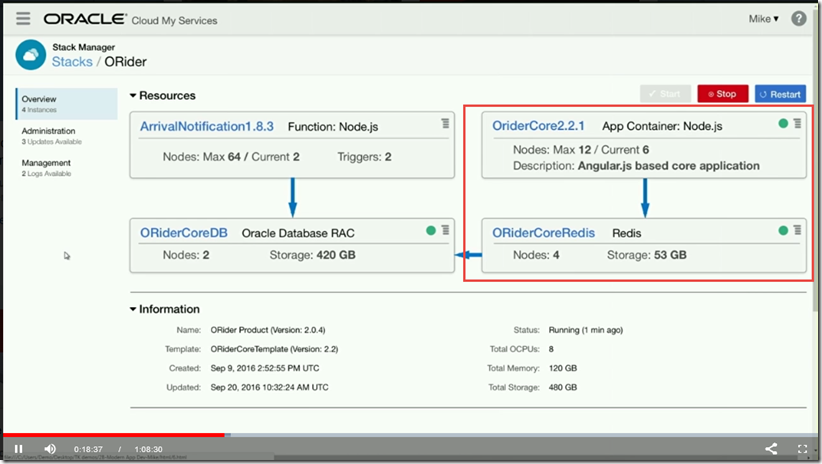Click the Stack Manager cloud icon
Viewport: 822px width, 464px height.
tap(31, 55)
